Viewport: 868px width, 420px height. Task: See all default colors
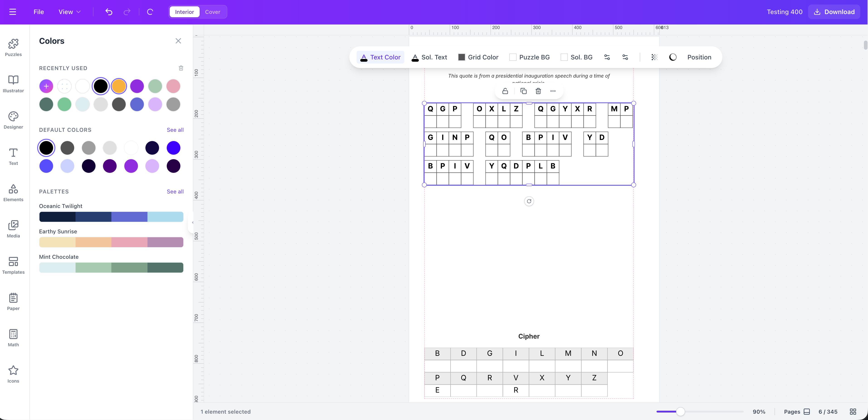tap(175, 130)
